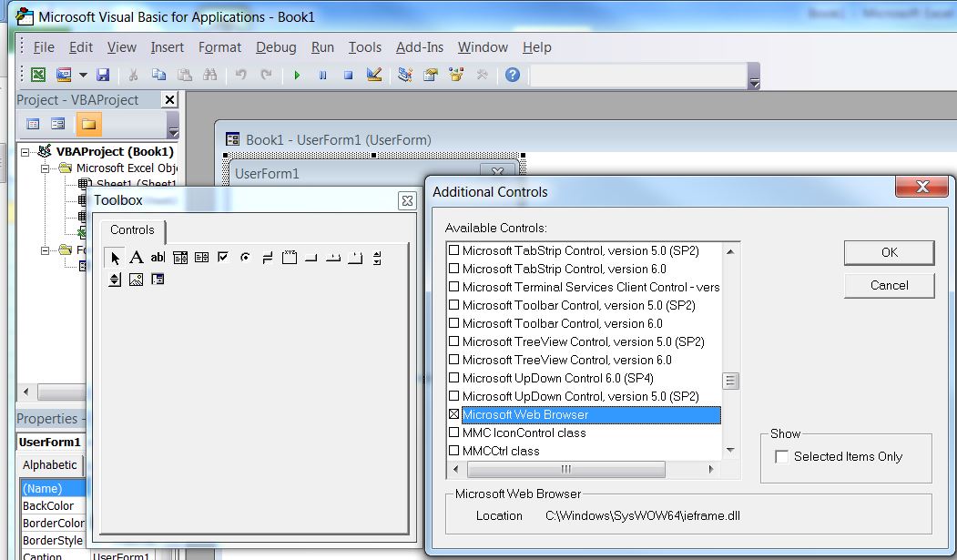Click the Redo arrow icon
Viewport: 957px width, 560px height.
pyautogui.click(x=266, y=75)
